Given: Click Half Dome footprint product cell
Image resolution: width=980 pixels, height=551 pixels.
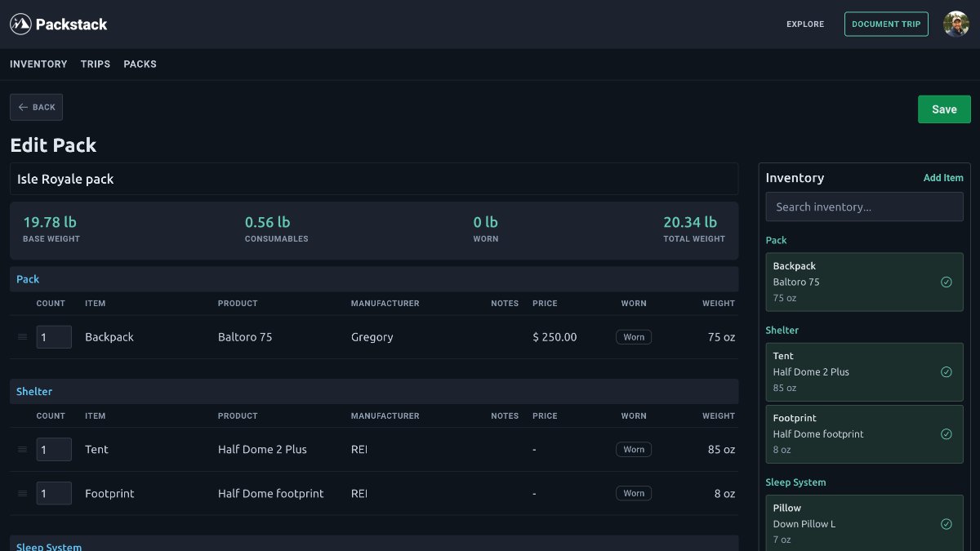Looking at the screenshot, I should click(x=271, y=494).
